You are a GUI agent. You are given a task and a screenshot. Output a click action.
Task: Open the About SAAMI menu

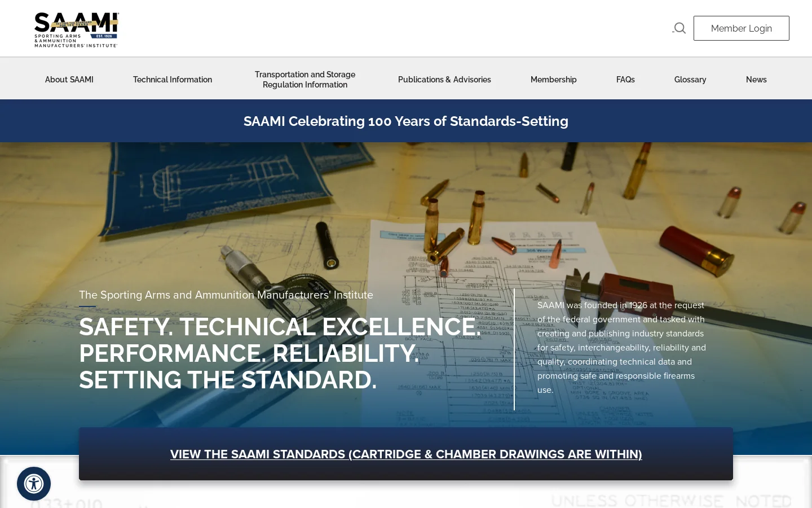pyautogui.click(x=69, y=80)
